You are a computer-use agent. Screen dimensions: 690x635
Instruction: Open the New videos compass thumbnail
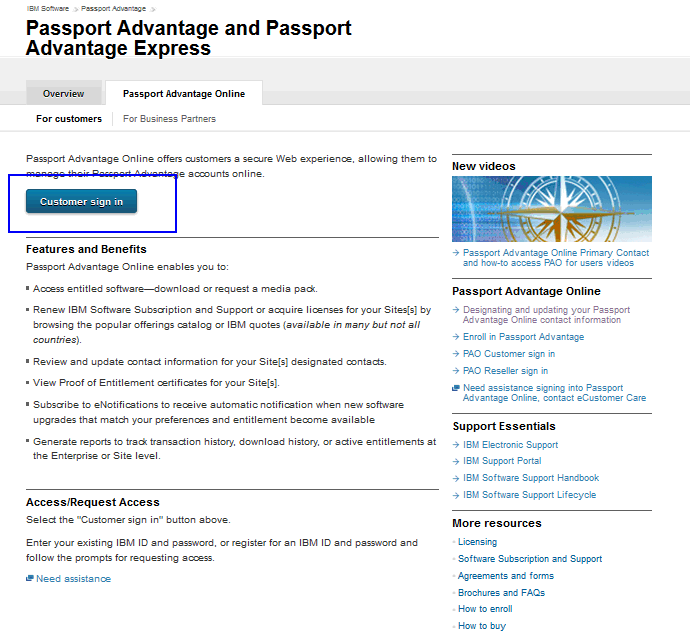[x=552, y=209]
